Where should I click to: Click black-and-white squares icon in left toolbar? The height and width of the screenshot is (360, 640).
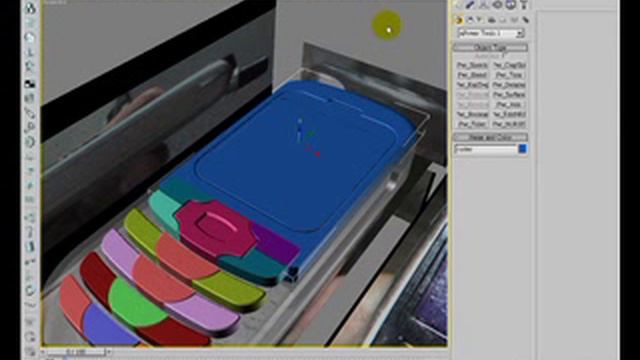click(30, 84)
